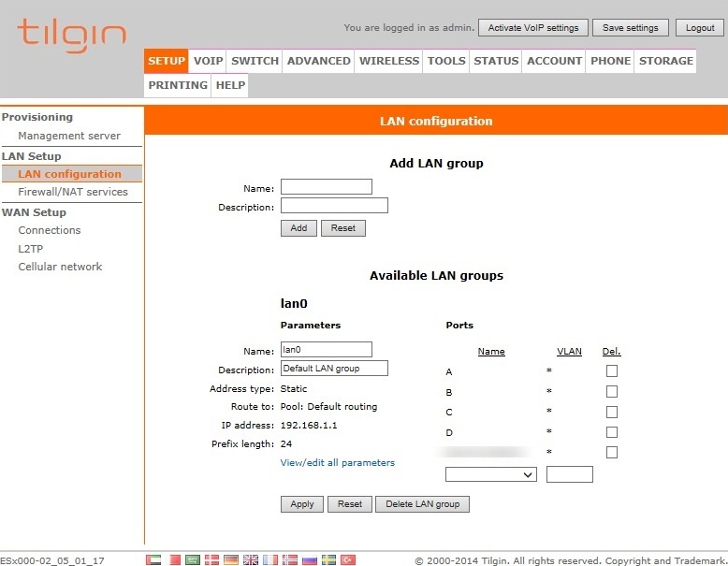Image resolution: width=728 pixels, height=566 pixels.
Task: Open the SETUP tab
Action: click(167, 61)
